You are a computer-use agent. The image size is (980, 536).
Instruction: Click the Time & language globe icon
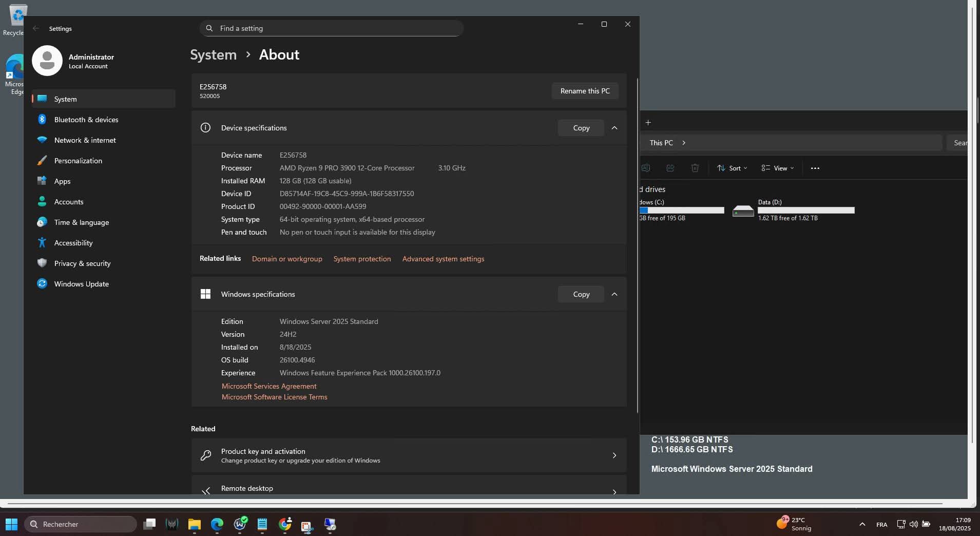coord(42,222)
